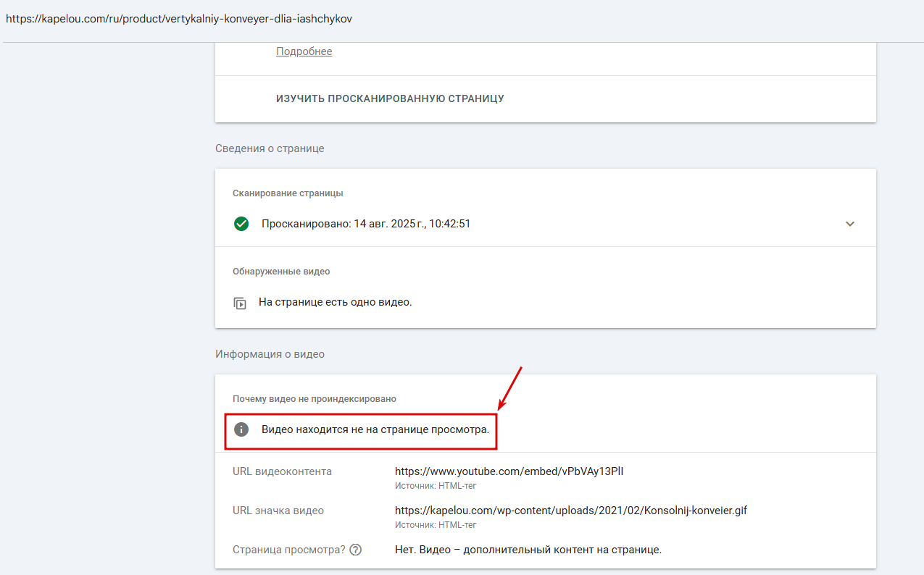Click the Почему видео не проиндексировано label

point(315,399)
